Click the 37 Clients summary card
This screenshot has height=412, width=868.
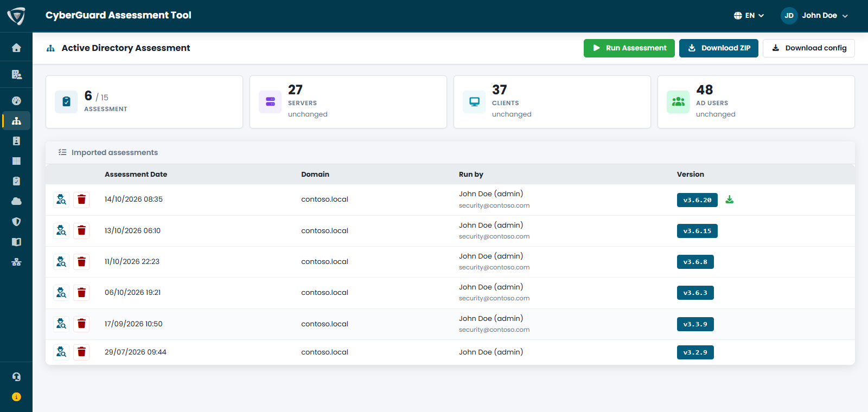552,102
